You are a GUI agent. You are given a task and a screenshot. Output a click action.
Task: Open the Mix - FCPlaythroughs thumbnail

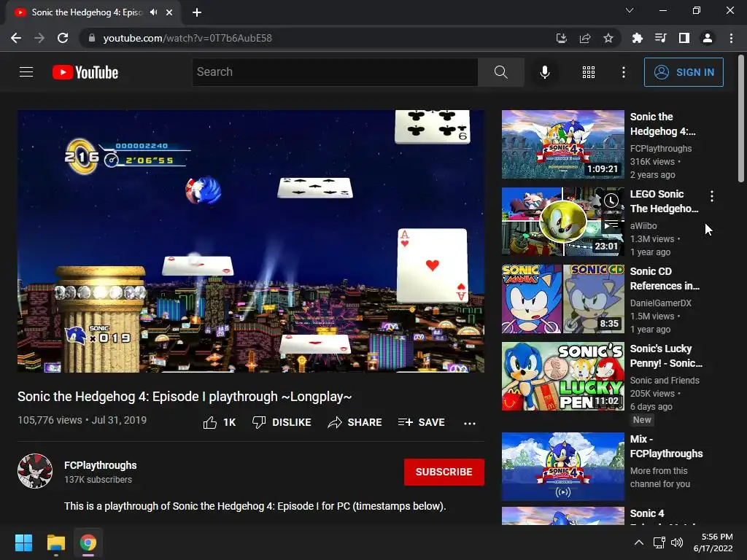(562, 466)
